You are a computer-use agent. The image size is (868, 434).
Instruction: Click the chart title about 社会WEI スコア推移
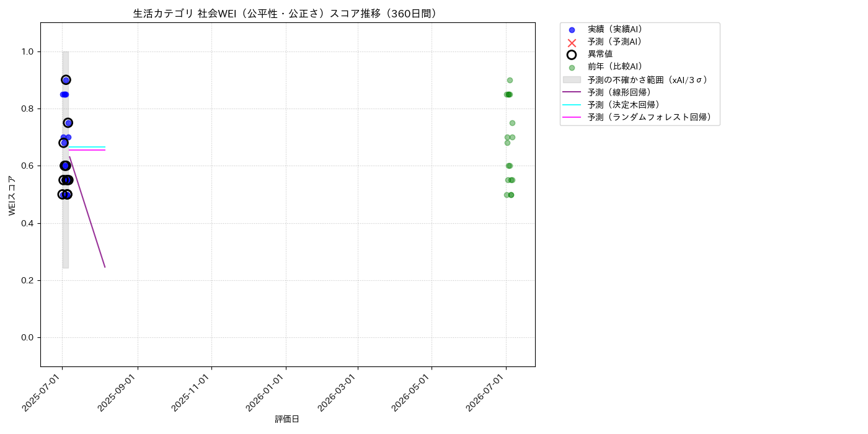pyautogui.click(x=286, y=14)
